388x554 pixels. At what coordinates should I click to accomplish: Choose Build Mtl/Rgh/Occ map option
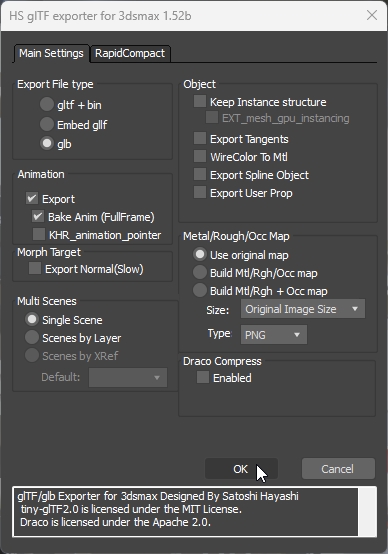200,272
